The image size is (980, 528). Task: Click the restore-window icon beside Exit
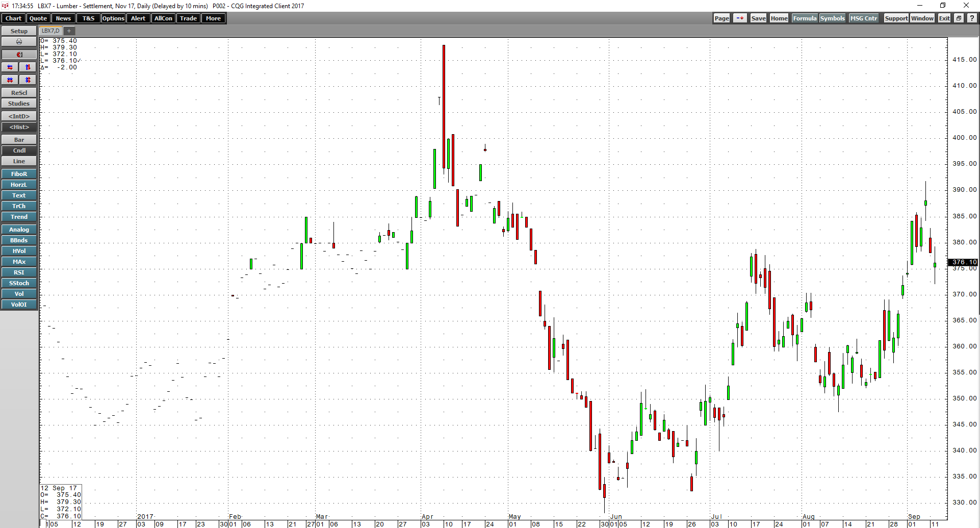(x=959, y=18)
